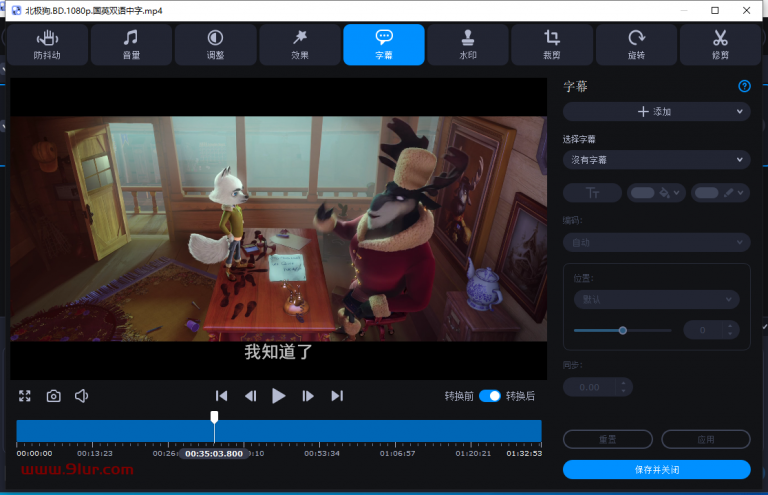Open the 编码 encoding 自动 dropdown
This screenshot has width=768, height=495.
tap(656, 242)
